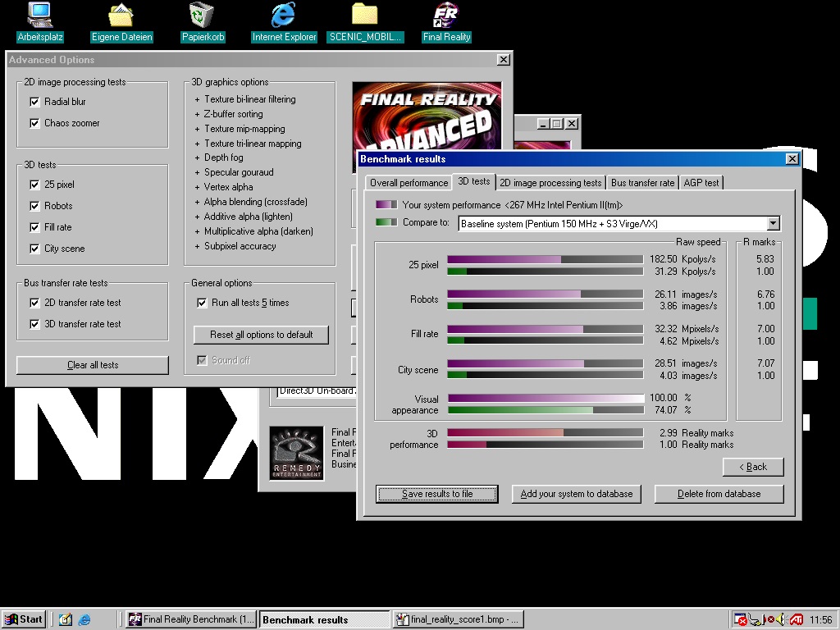Image resolution: width=840 pixels, height=630 pixels.
Task: Maximize the background Final Reality window
Action: 557,124
